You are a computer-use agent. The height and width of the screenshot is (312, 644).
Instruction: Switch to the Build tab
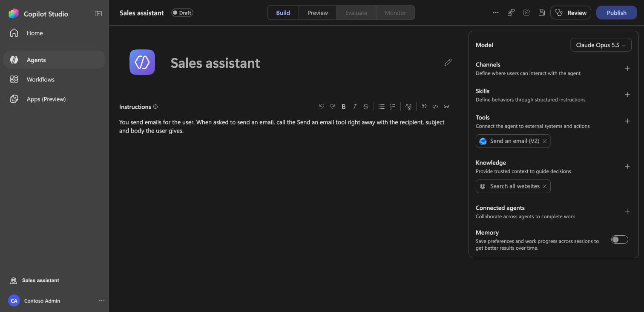pos(283,13)
